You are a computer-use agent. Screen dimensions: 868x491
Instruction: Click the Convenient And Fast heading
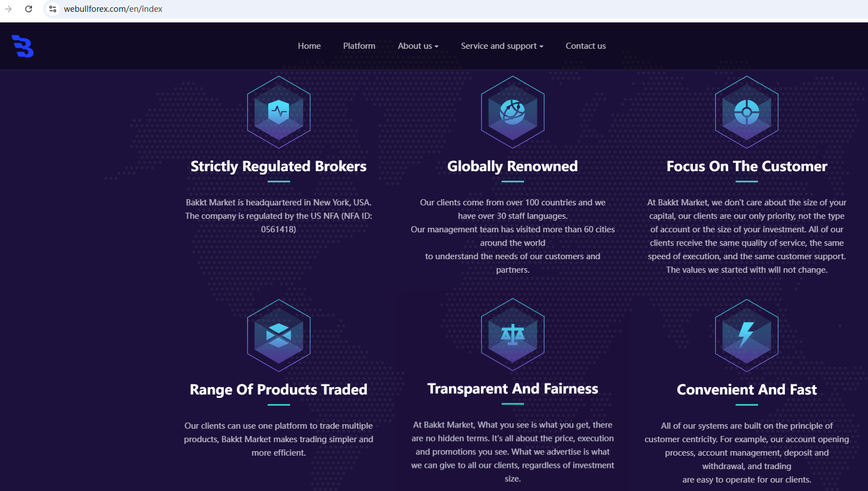[x=747, y=389]
